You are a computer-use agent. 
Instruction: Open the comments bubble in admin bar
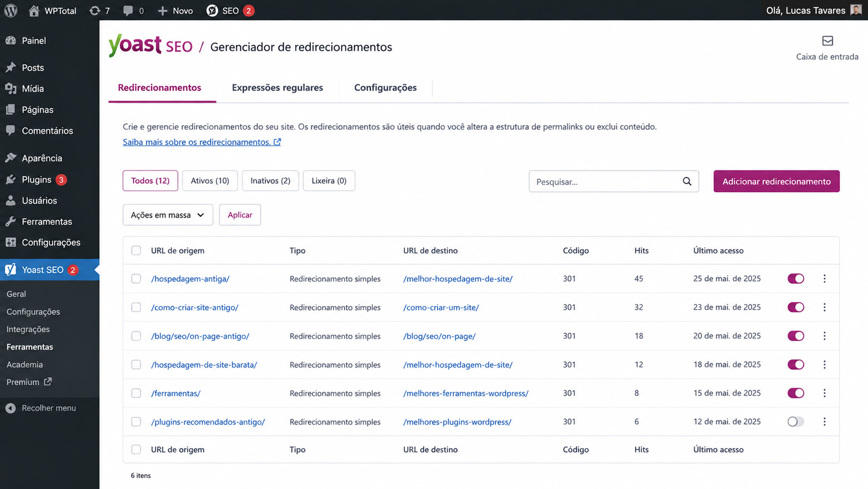128,10
